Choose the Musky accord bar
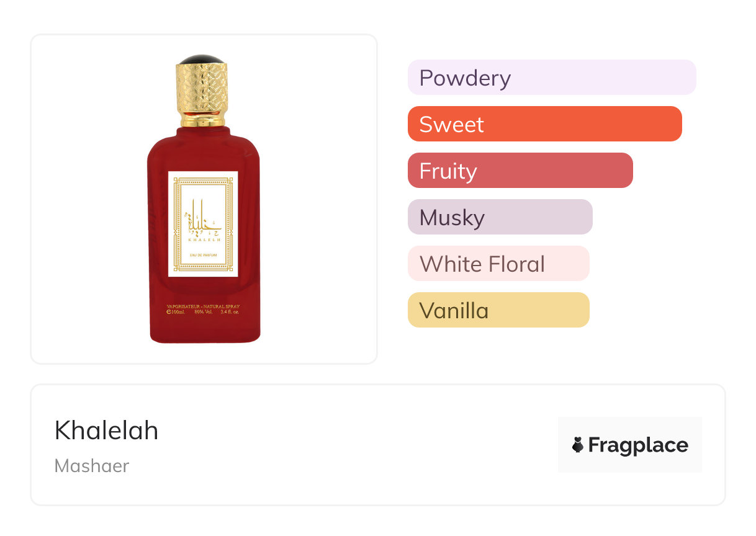Screen dimensions: 756x536 [500, 217]
